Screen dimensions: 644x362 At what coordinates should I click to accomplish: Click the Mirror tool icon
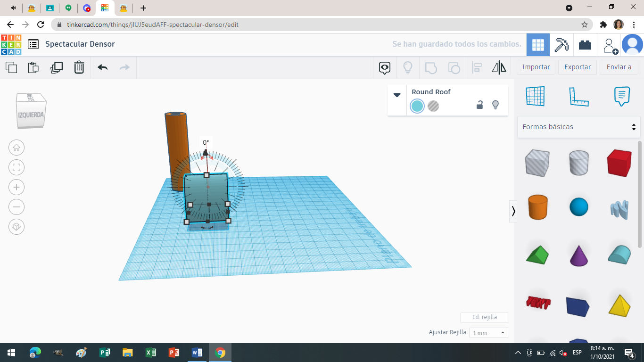tap(499, 68)
